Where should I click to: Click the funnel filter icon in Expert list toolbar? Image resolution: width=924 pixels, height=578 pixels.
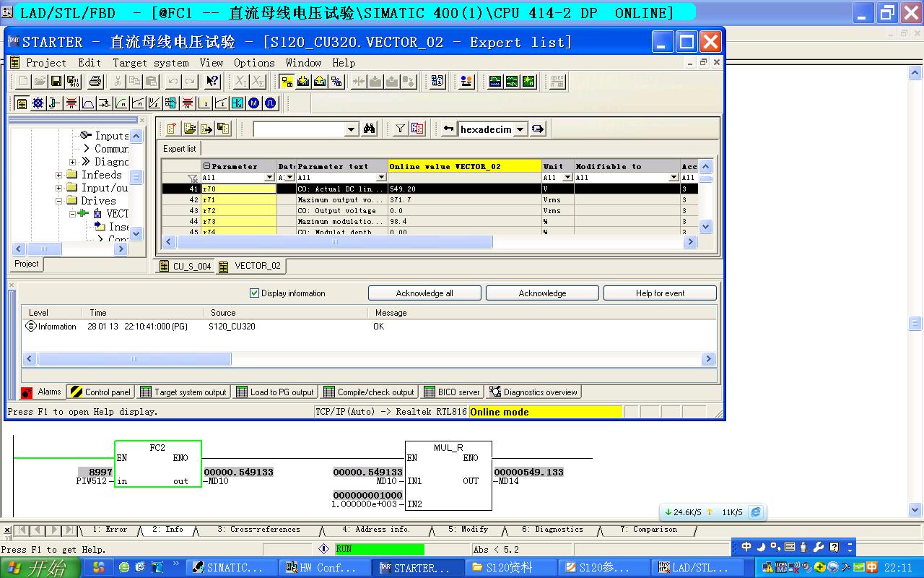(x=401, y=129)
